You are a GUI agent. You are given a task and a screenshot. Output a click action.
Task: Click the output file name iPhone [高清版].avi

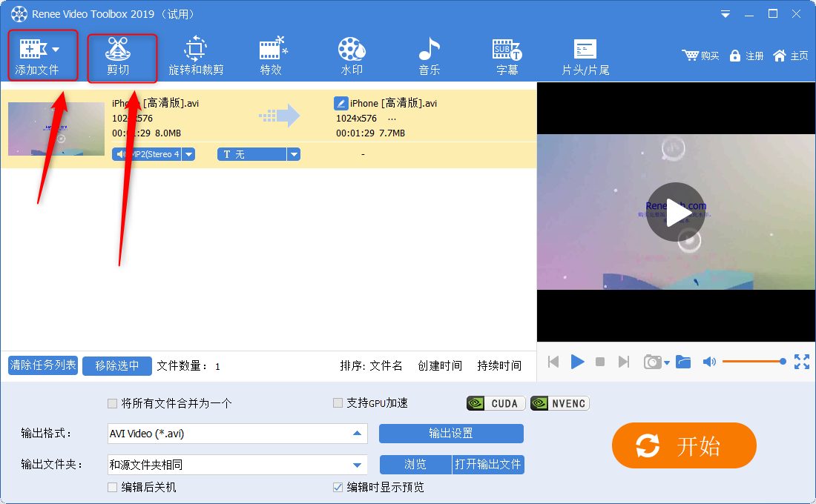pos(393,103)
